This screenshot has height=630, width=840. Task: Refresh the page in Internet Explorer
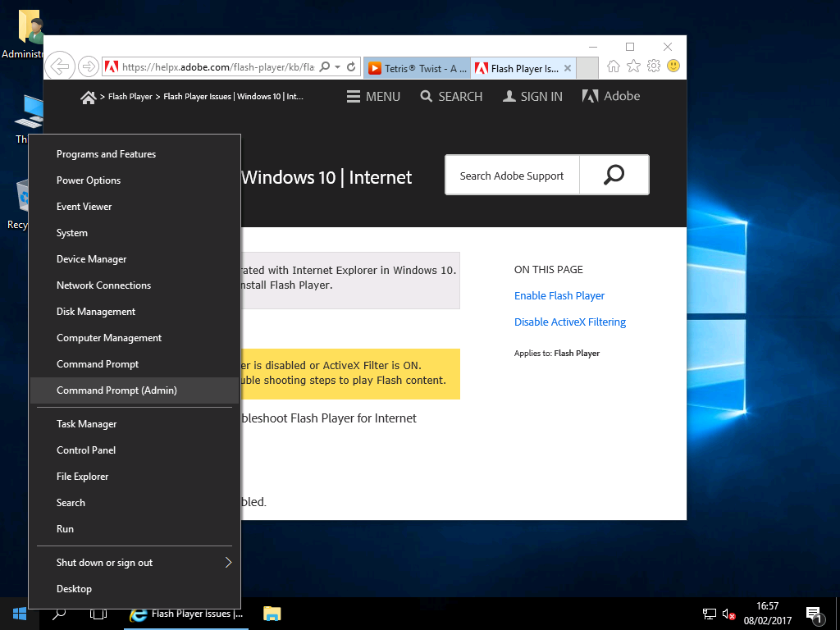pos(351,67)
